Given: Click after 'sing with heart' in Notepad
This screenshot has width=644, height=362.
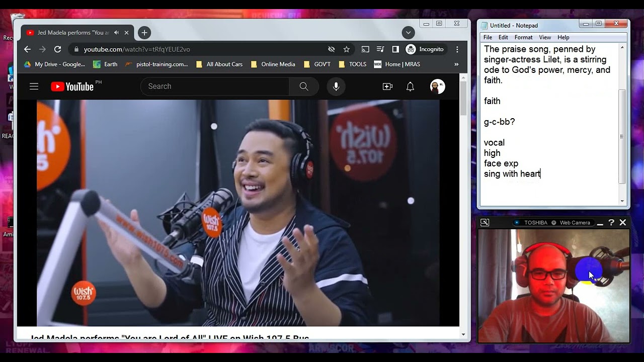Looking at the screenshot, I should point(541,174).
